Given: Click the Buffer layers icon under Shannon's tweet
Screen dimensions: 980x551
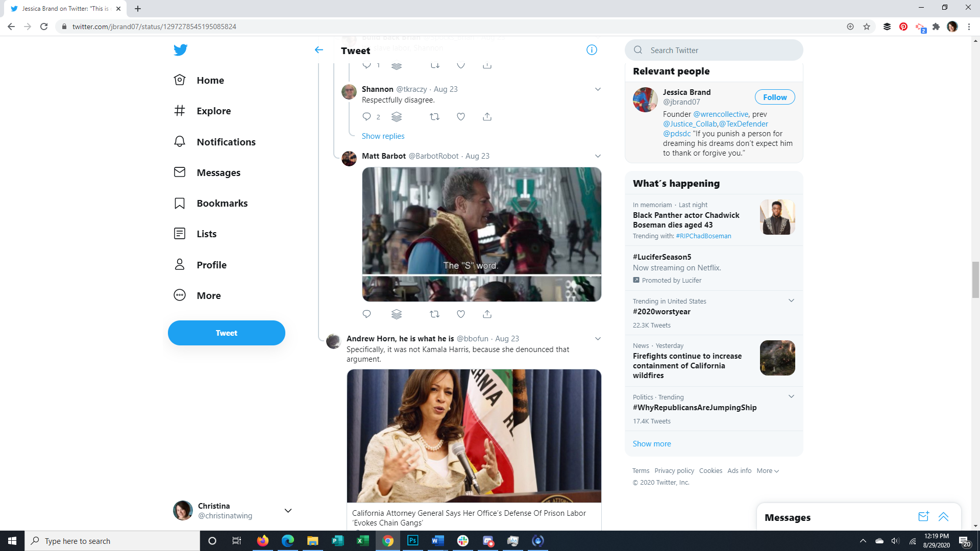Looking at the screenshot, I should click(x=397, y=117).
